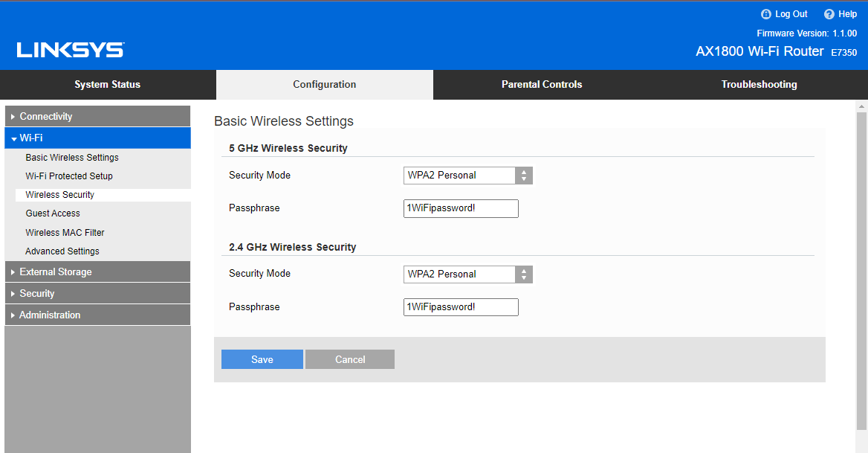Viewport: 868px width, 453px height.
Task: Click the Save button
Action: point(262,359)
